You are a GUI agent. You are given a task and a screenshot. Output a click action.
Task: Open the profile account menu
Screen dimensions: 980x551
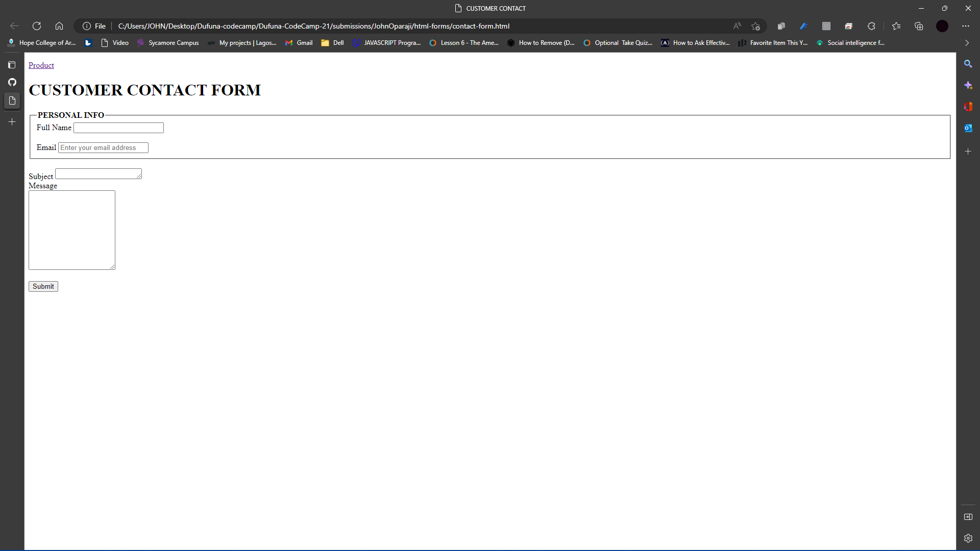tap(942, 26)
